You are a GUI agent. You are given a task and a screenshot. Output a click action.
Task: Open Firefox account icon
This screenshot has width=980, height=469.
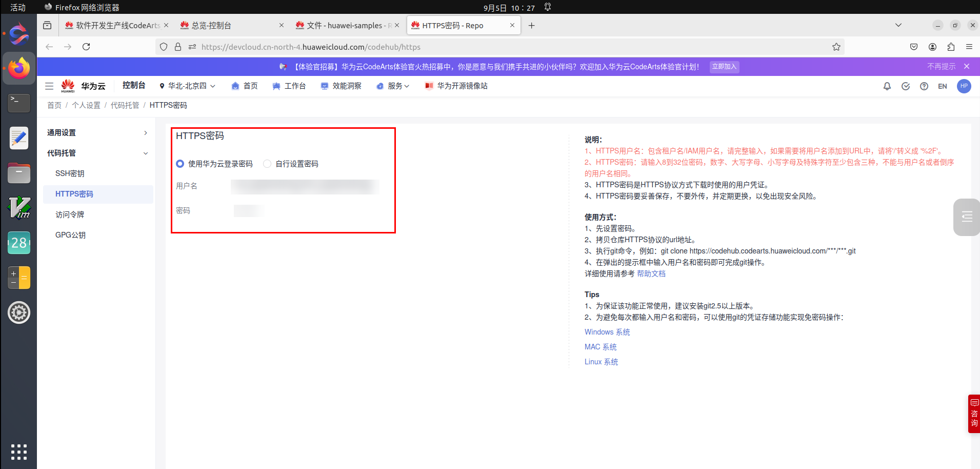(932, 47)
